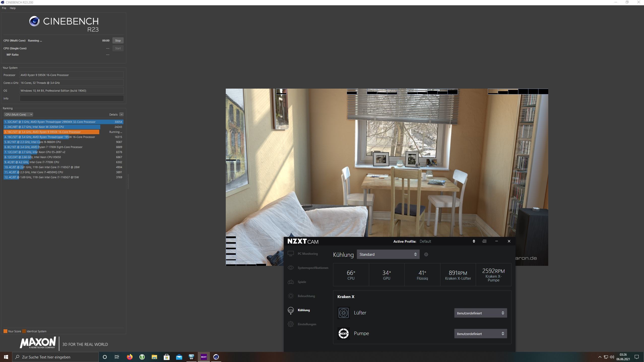Click the 41° Flüssig temperature tile

point(422,275)
